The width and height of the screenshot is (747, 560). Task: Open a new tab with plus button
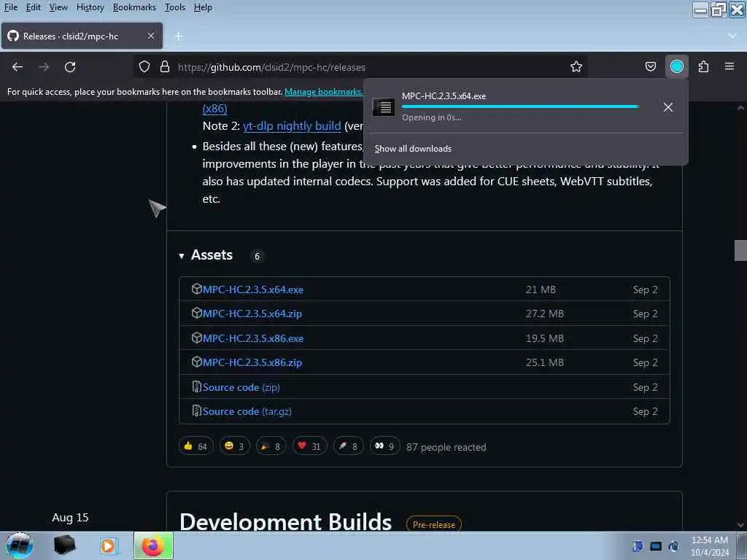pos(179,36)
